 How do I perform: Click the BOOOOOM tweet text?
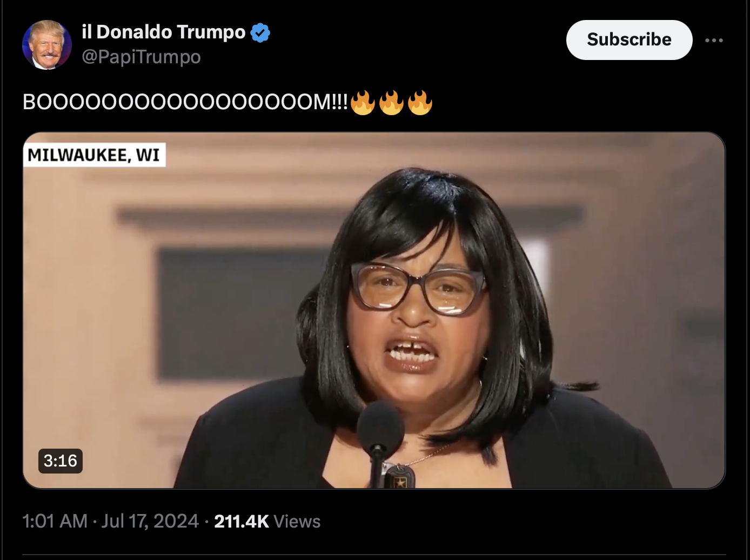(x=185, y=102)
